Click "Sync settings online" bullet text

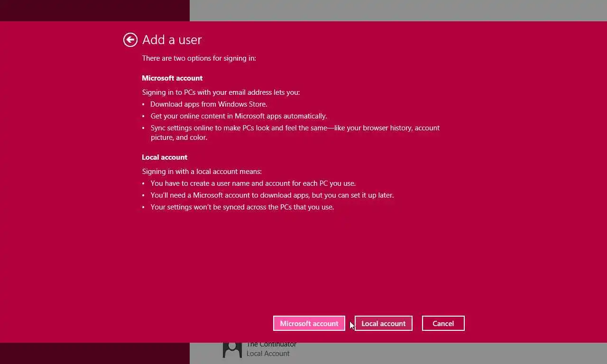(295, 133)
